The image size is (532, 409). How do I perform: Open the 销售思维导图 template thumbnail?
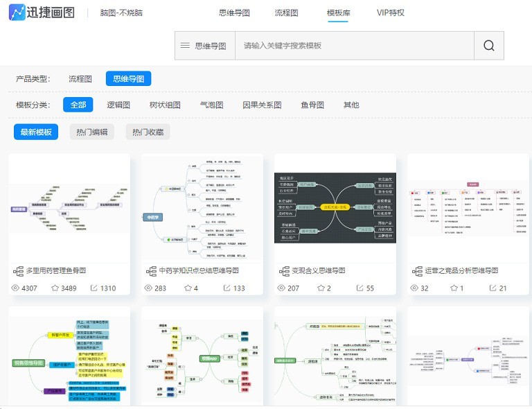point(69,356)
